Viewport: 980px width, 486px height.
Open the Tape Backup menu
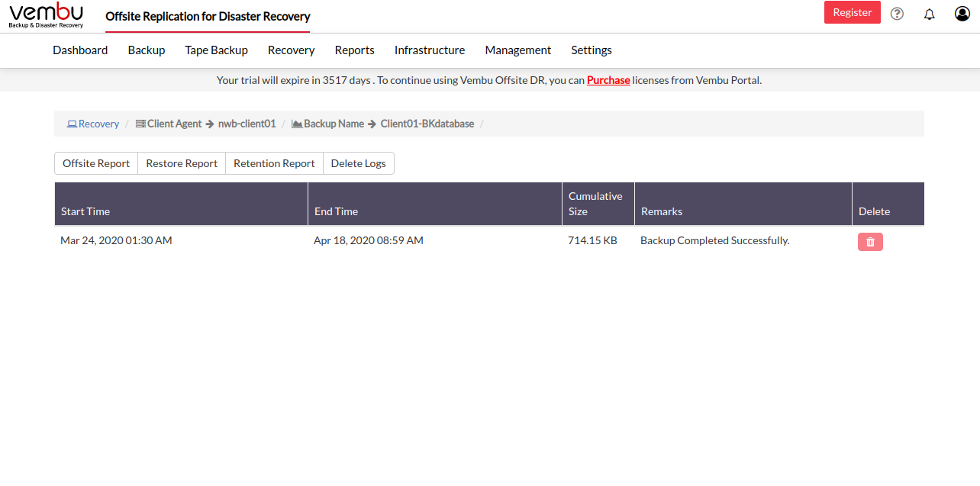click(216, 50)
